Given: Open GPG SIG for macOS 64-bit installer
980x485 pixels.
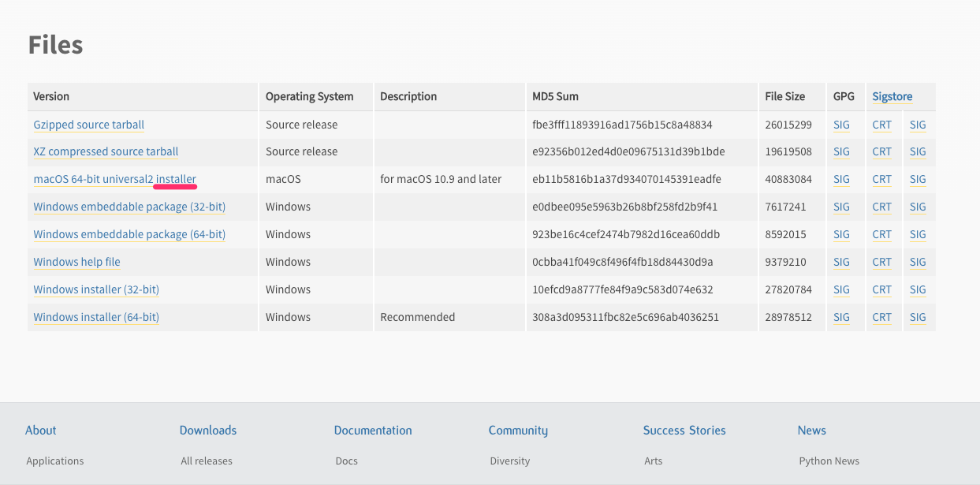Looking at the screenshot, I should point(842,179).
